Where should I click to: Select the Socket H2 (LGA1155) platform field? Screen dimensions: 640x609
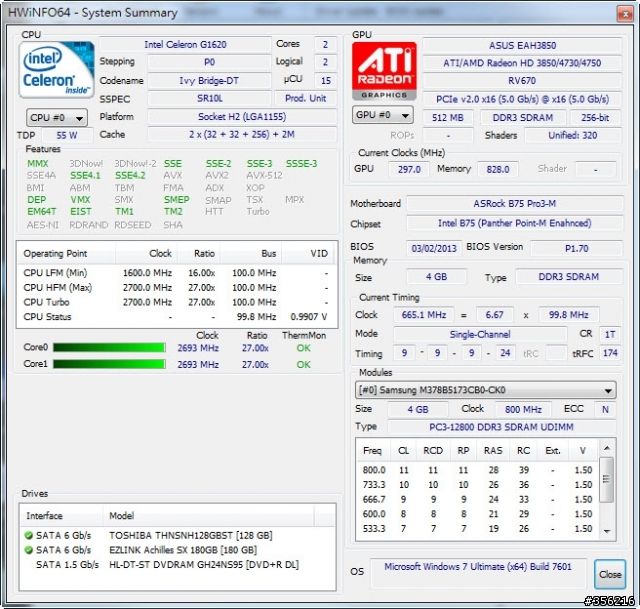click(242, 117)
